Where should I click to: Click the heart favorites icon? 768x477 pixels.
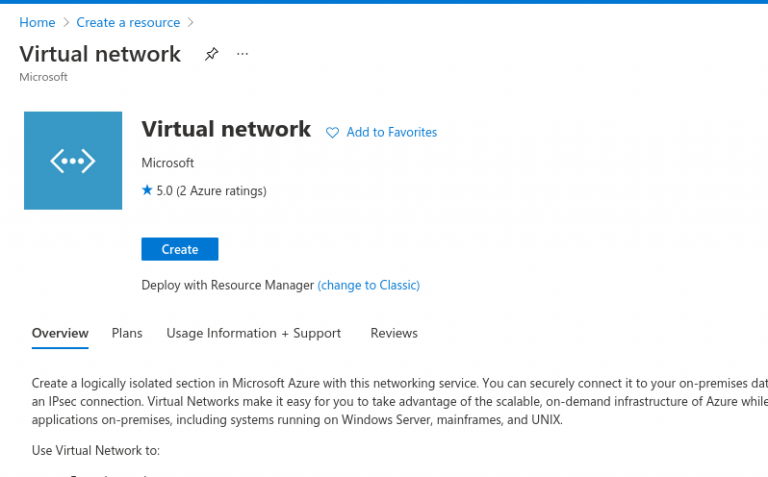[x=333, y=132]
